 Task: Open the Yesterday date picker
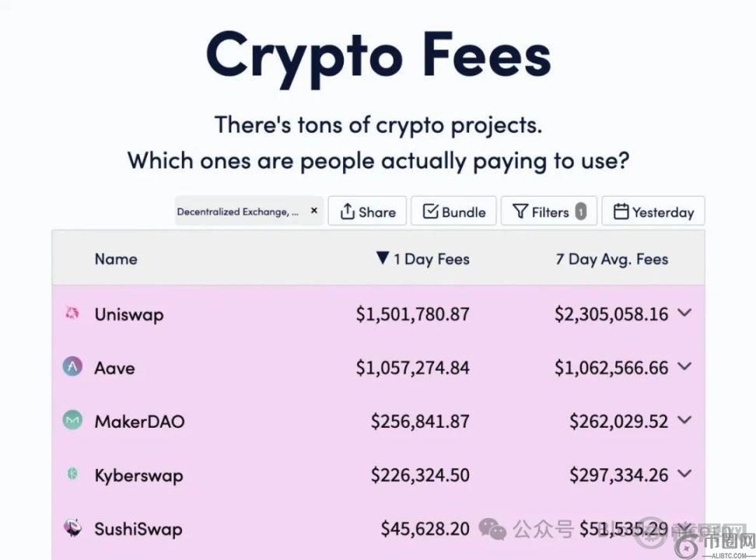pyautogui.click(x=653, y=212)
